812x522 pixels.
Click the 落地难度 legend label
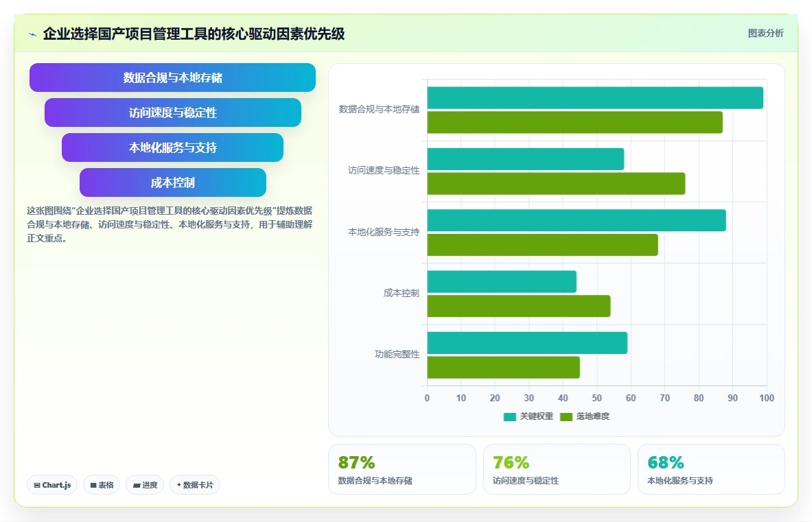point(593,416)
